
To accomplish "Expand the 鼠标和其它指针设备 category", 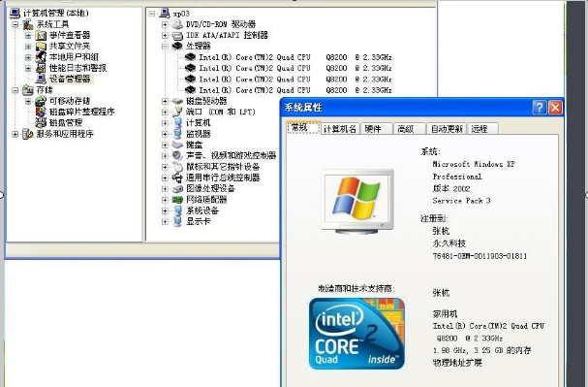I will (165, 167).
